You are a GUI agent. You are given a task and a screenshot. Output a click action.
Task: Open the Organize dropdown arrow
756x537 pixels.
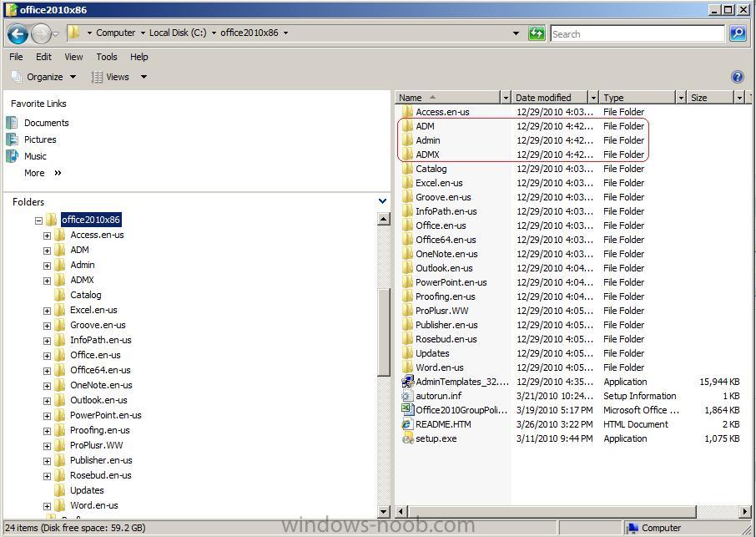[73, 77]
